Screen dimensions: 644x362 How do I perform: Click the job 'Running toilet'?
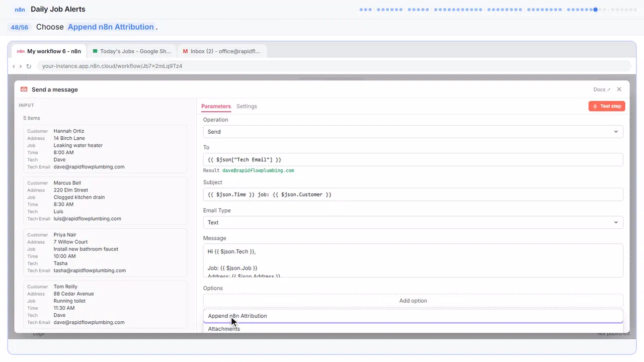70,301
